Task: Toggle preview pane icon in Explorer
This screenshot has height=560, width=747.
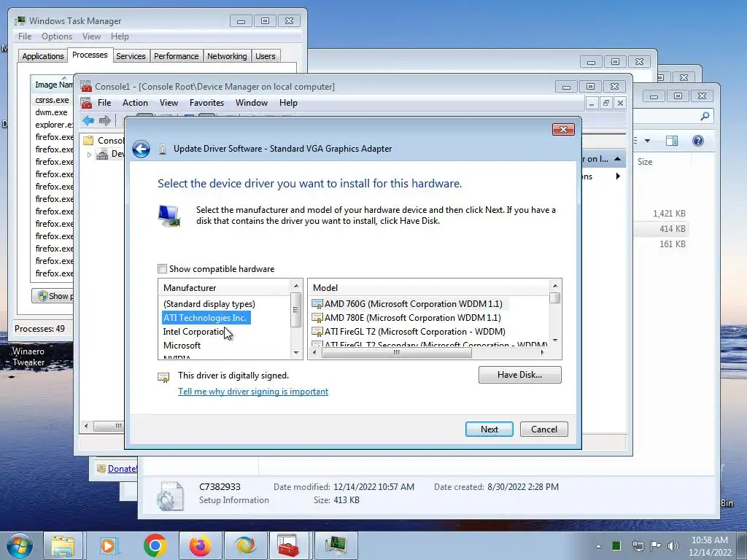Action: point(672,141)
